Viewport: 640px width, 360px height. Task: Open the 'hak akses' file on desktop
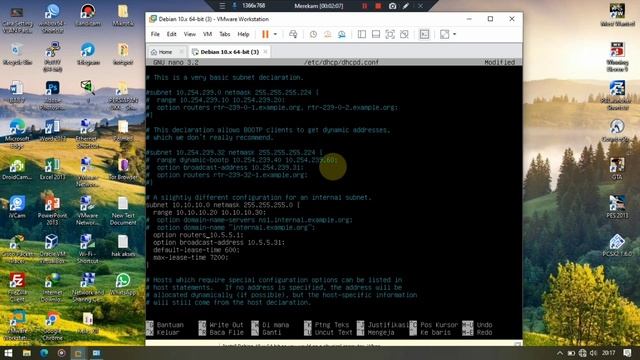pos(123,246)
